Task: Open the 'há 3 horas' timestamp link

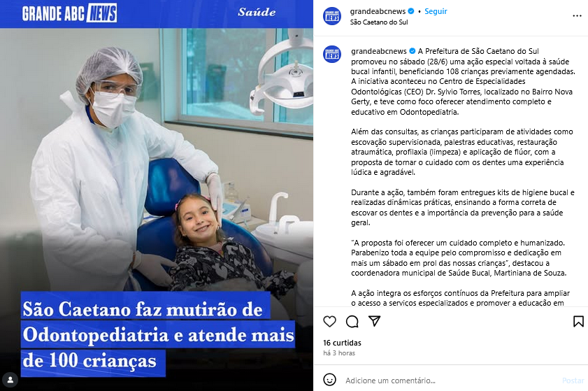Action: point(339,353)
